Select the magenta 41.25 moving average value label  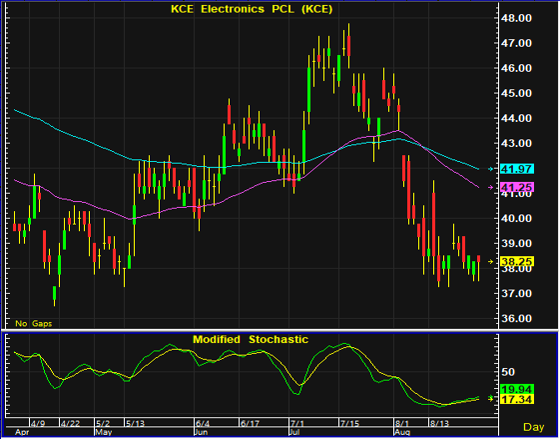(x=517, y=187)
